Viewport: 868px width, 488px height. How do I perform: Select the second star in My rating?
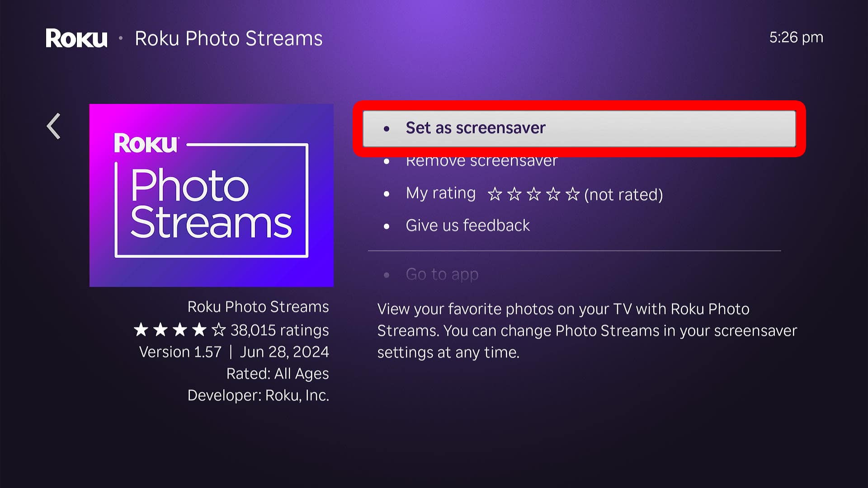coord(514,194)
